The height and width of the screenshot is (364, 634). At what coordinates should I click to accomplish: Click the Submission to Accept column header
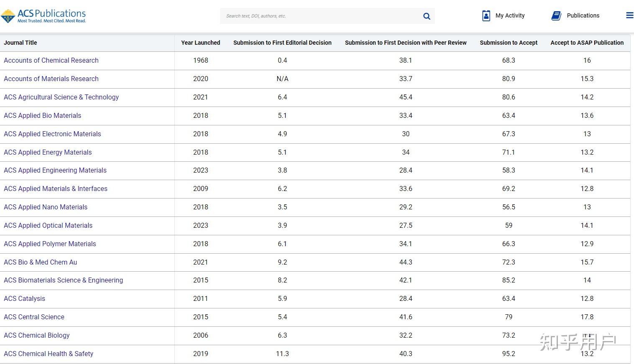click(x=509, y=43)
